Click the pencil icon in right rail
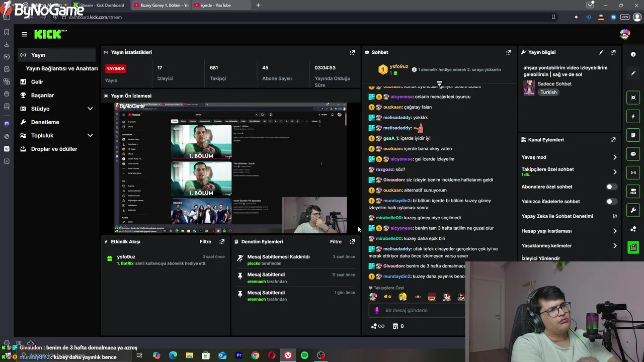 (633, 73)
